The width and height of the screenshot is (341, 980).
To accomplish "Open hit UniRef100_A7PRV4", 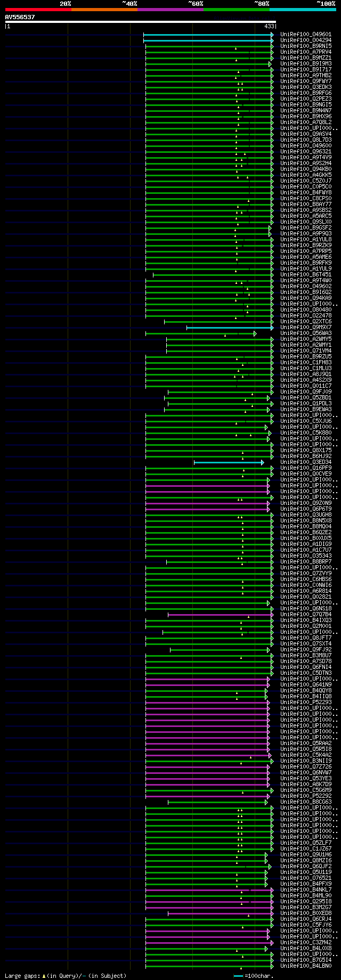I will tap(306, 52).
